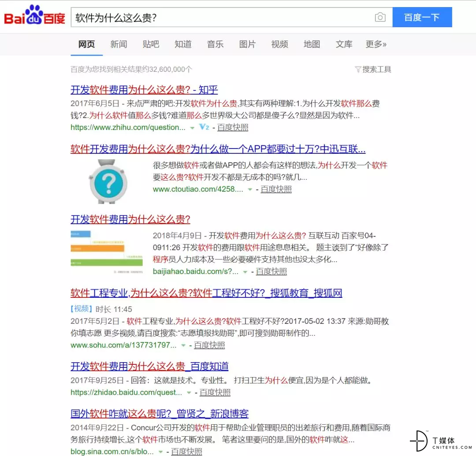Open camera image search icon
The image size is (476, 456).
click(x=380, y=17)
